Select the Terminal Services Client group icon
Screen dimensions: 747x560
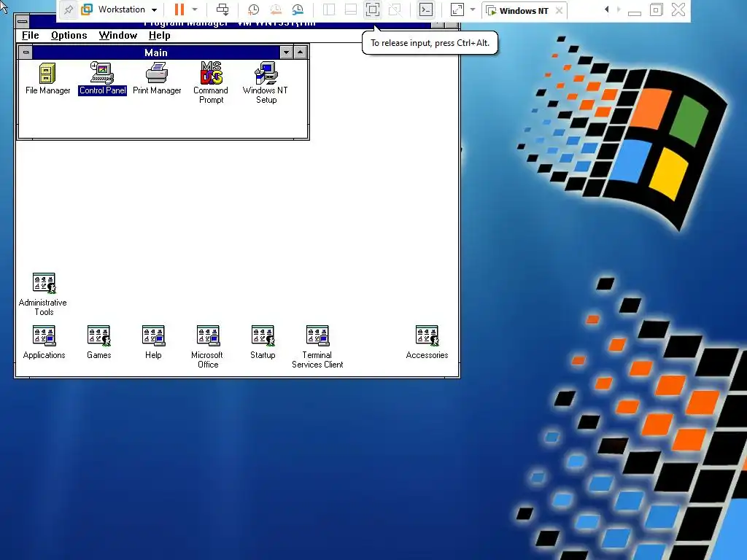(317, 335)
